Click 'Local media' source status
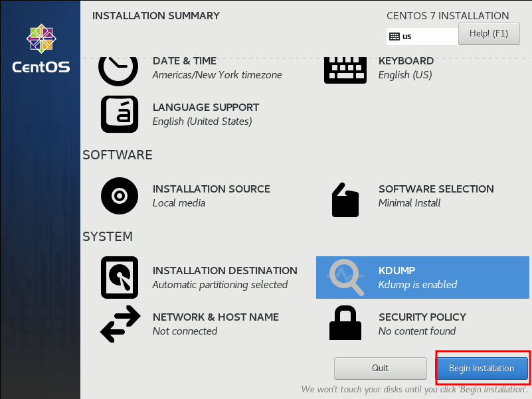Viewport: 532px width, 399px height. coord(179,203)
